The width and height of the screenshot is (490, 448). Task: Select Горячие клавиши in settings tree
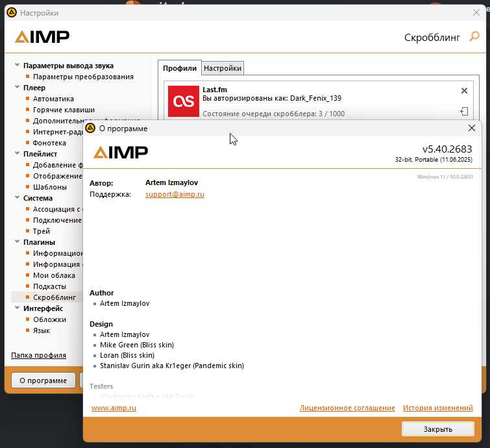coord(64,110)
